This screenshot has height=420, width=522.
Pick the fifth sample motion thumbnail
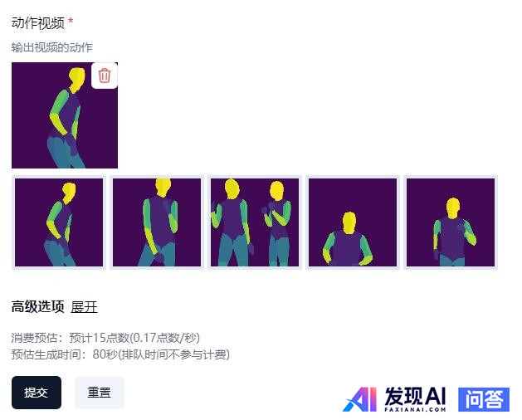tap(451, 222)
